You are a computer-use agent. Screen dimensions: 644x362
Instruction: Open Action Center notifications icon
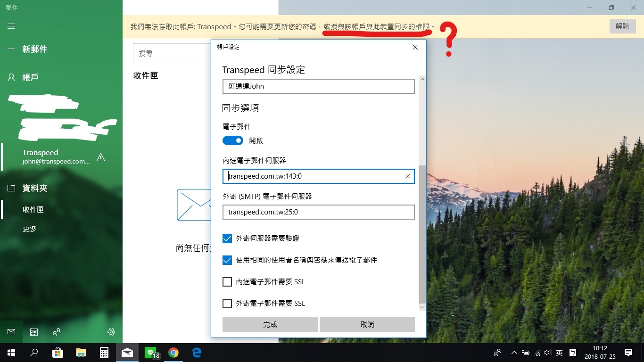tap(628, 353)
